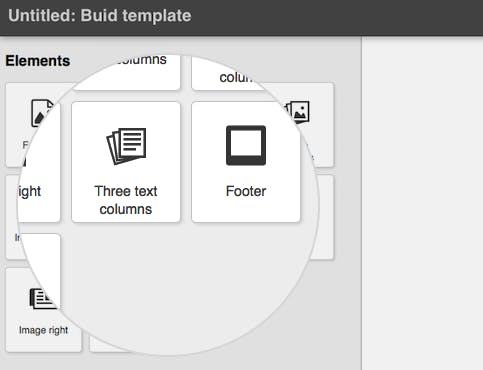Screen dimensions: 483x370
Task: Click the blank element tile right of Footer
Action: click(x=320, y=217)
